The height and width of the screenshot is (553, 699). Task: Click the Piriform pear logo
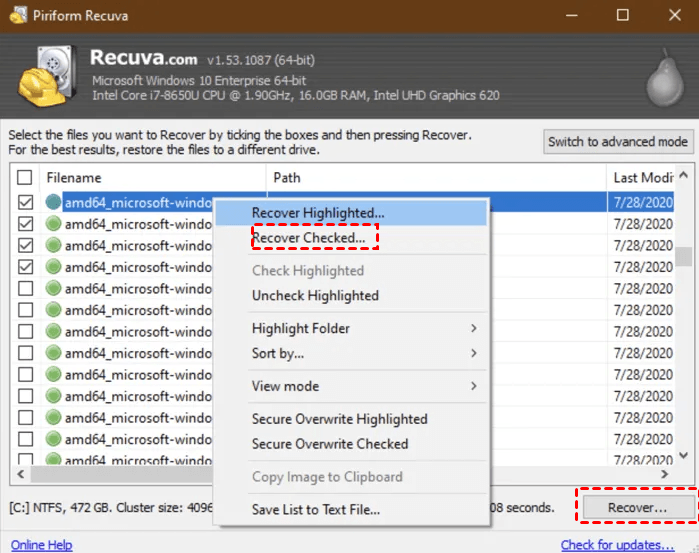pos(665,78)
